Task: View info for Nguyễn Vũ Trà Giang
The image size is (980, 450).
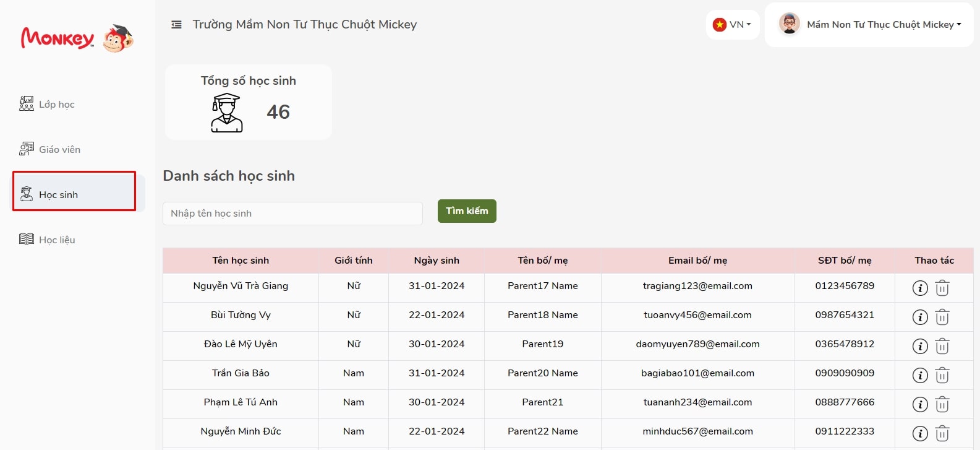Action: click(x=920, y=288)
